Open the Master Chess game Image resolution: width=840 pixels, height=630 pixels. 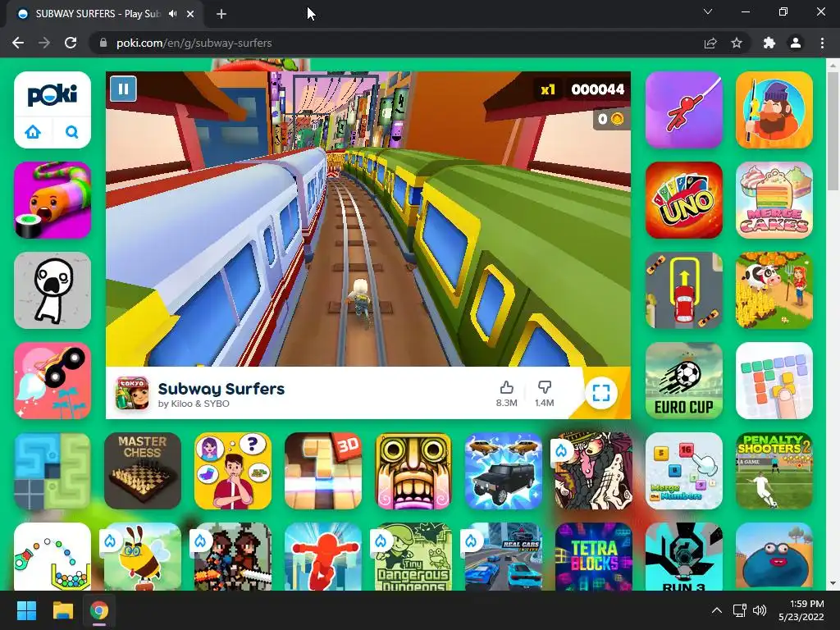[x=143, y=471]
